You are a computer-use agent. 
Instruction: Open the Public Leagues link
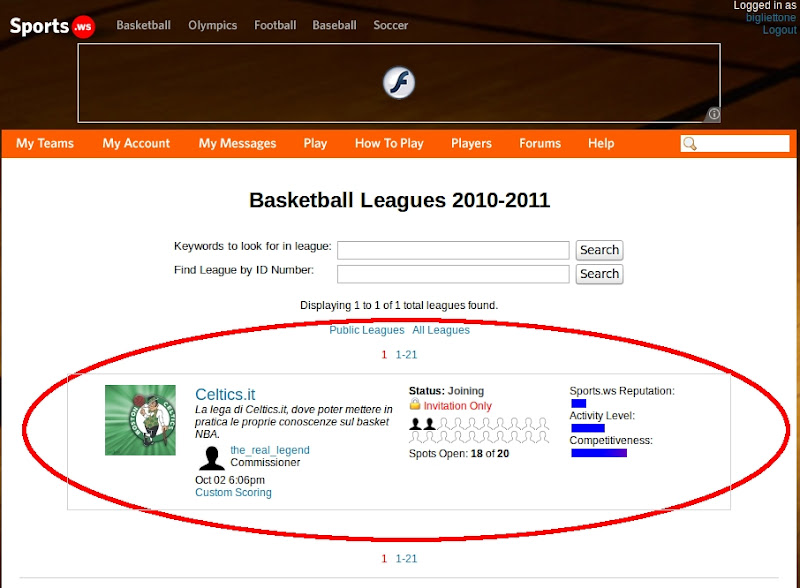[x=367, y=330]
